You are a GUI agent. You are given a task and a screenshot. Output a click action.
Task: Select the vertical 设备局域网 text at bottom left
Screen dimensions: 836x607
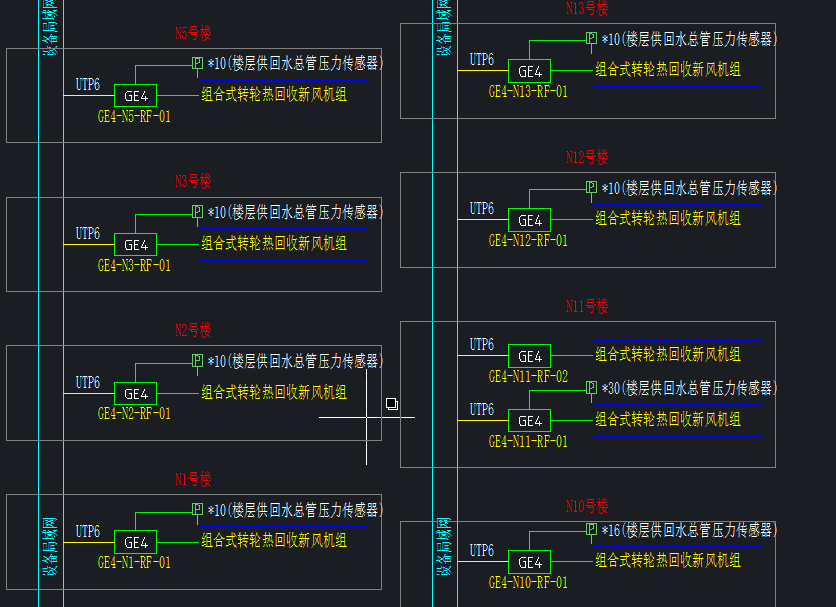[50, 549]
